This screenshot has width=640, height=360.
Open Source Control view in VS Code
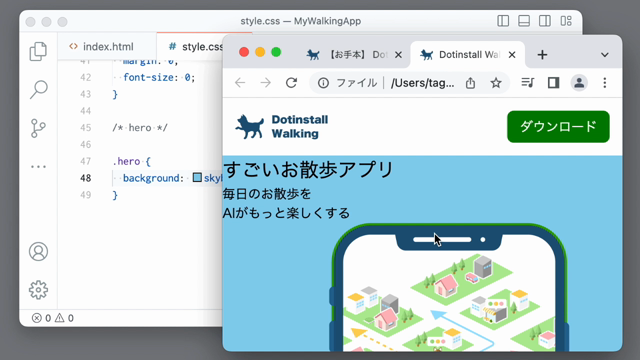coord(38,128)
